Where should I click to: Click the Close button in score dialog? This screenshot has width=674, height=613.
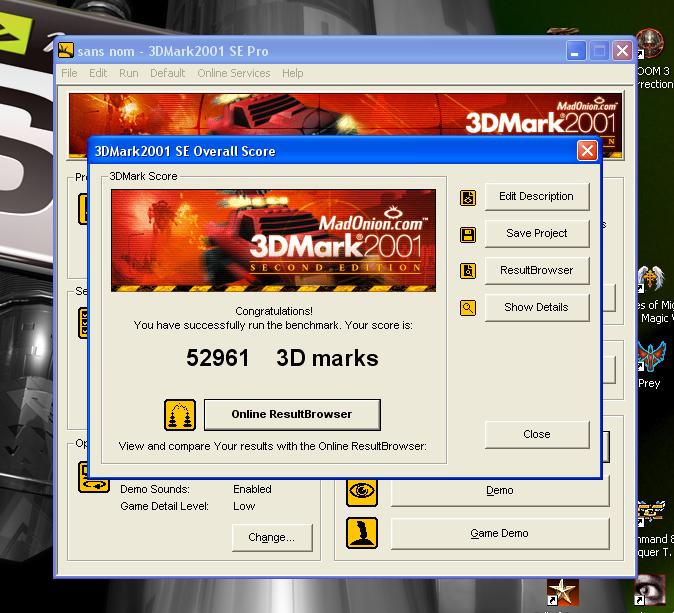tap(537, 434)
